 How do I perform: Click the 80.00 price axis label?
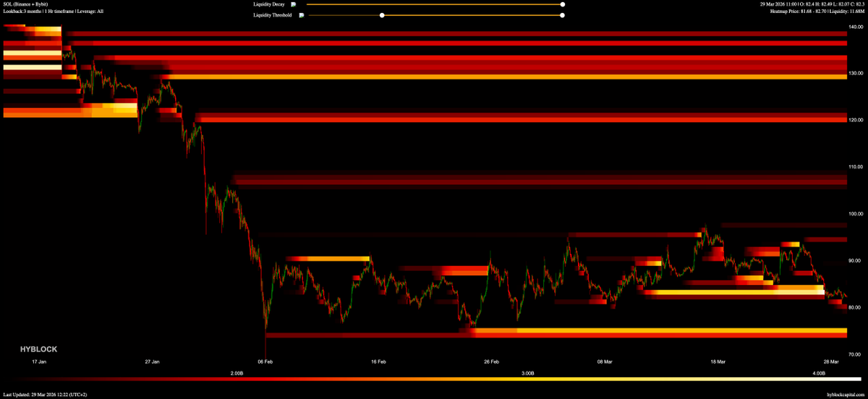tap(856, 308)
